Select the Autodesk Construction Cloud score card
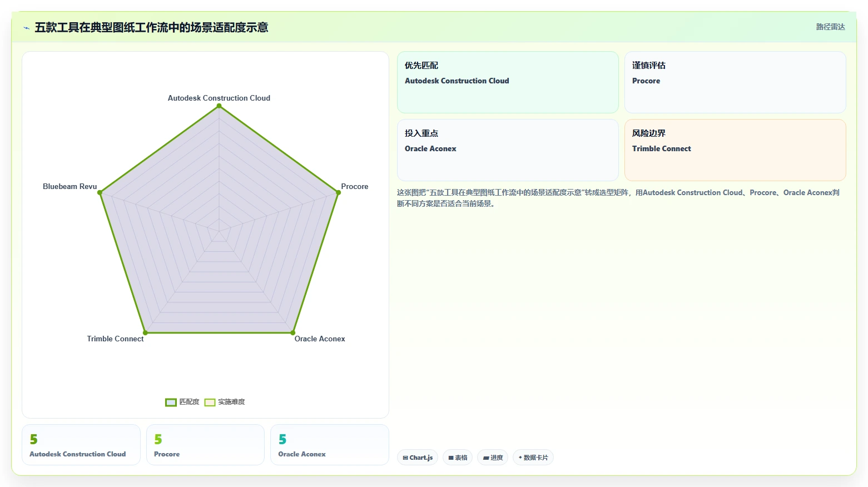Screen dimensions: 868x487 81,445
